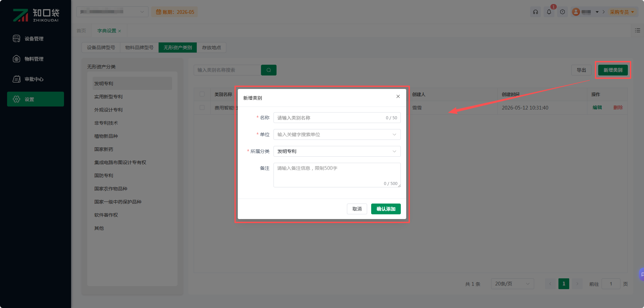The image size is (644, 308).
Task: Click the 输入类别名称搜索 search field
Action: (x=227, y=70)
